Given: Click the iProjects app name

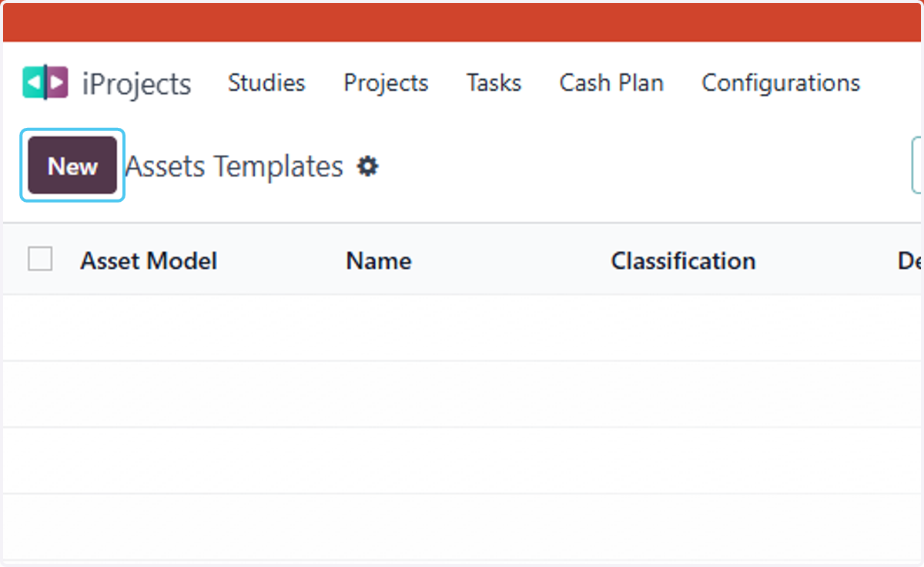Looking at the screenshot, I should tap(136, 83).
